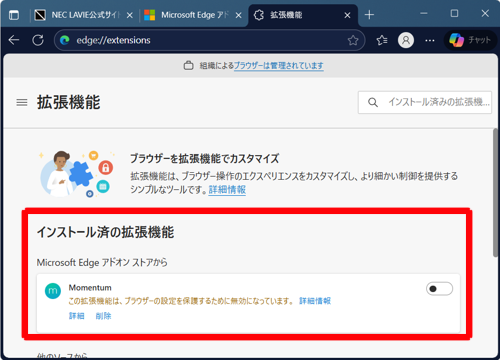Open the ブラウザーは管理されています link
This screenshot has height=360, width=500.
(x=279, y=66)
